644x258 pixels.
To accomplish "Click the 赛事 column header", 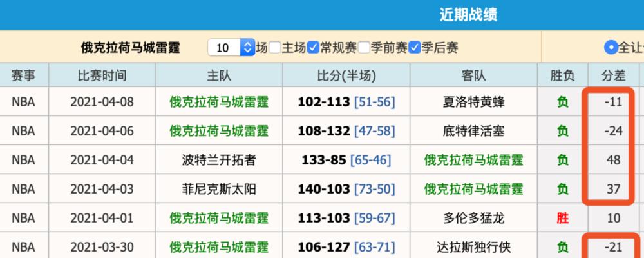I will coord(23,75).
